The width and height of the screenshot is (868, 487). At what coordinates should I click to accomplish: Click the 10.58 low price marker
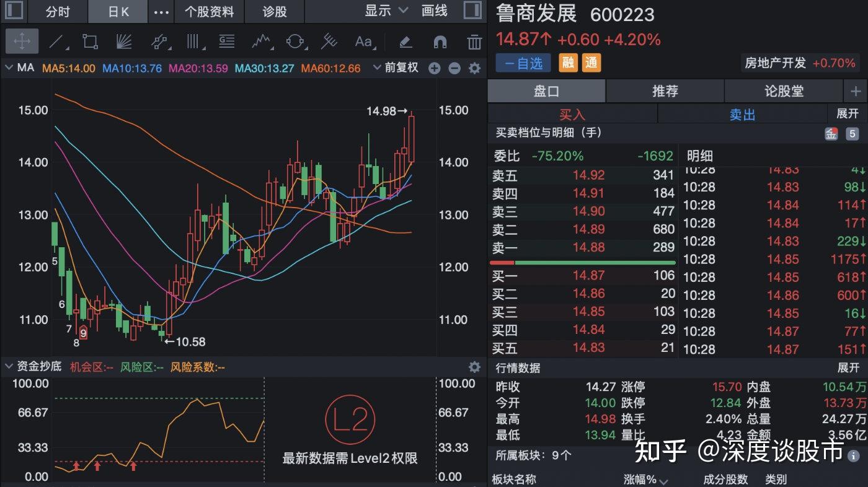coord(185,341)
